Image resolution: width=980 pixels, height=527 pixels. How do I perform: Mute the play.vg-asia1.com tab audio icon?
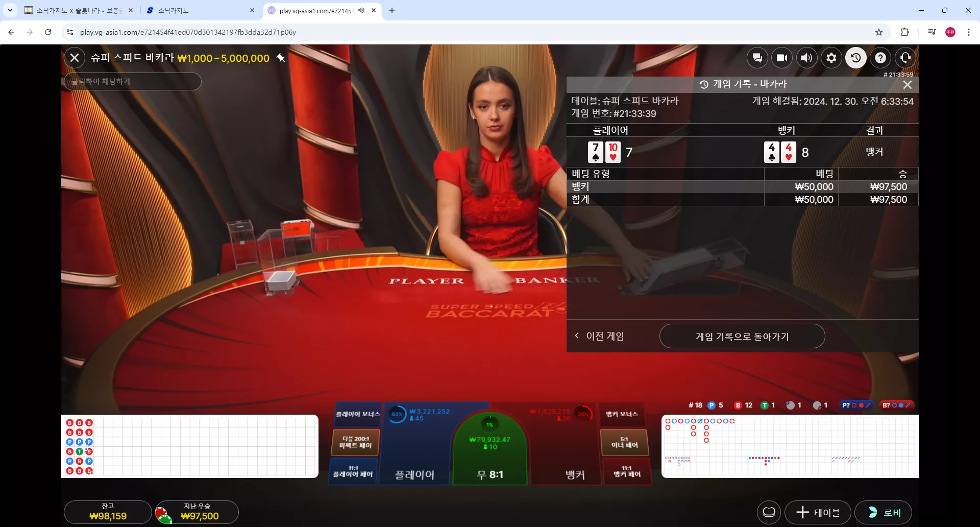(x=361, y=10)
